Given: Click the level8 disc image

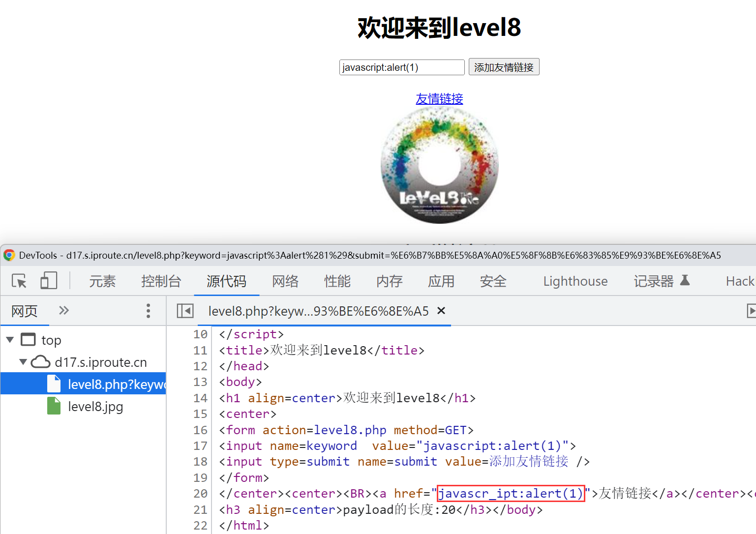Looking at the screenshot, I should pos(439,166).
